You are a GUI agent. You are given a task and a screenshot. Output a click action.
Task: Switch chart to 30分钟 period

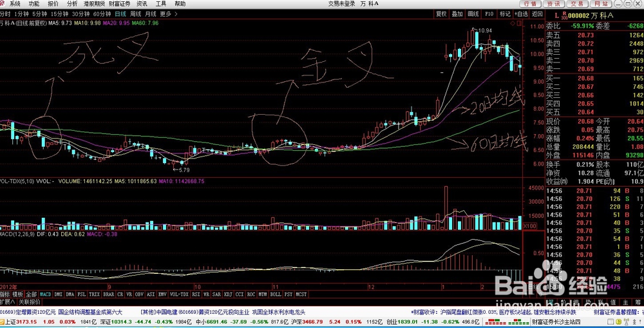click(x=80, y=14)
